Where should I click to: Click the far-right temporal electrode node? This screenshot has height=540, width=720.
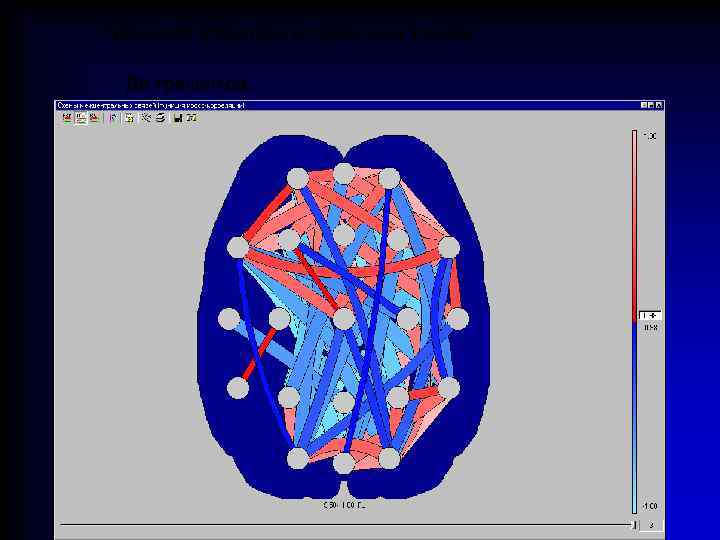point(457,319)
